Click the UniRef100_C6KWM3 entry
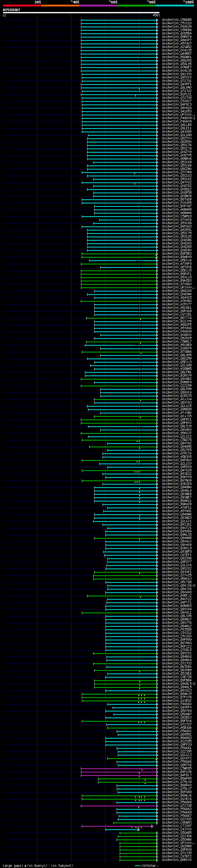Image resolution: width=197 pixels, height=868 pixels. click(x=177, y=822)
